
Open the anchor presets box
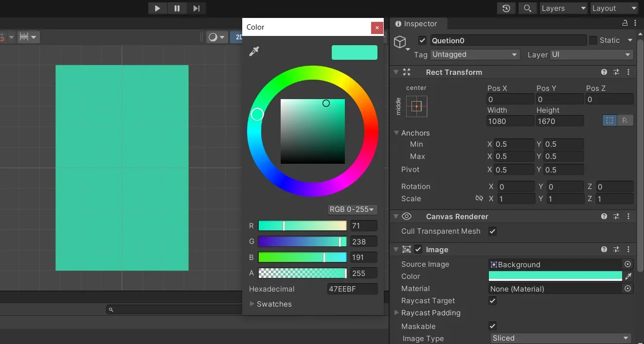click(x=417, y=106)
